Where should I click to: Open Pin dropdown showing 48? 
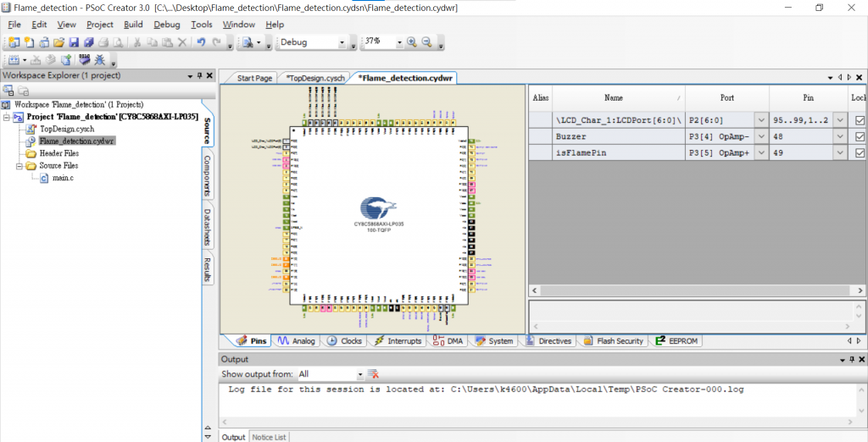tap(840, 136)
